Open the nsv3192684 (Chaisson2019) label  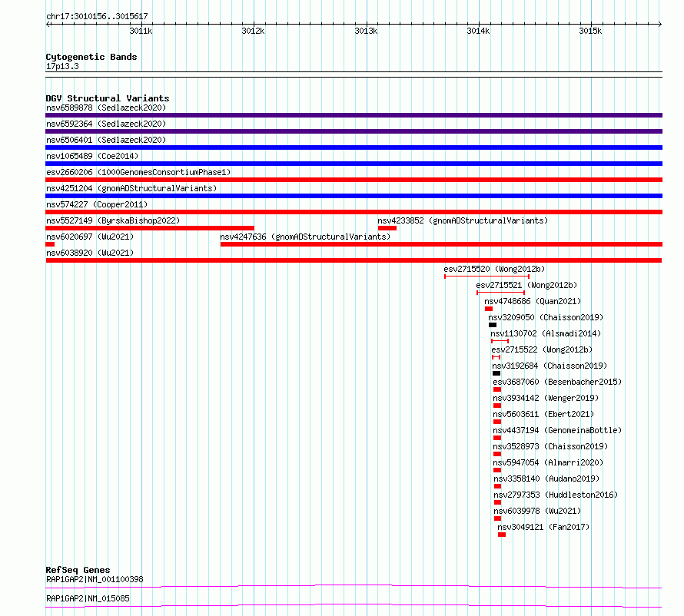tap(550, 366)
